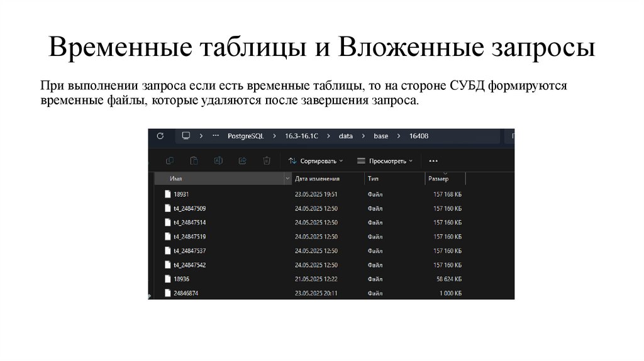Click the size value 58 624 КБ
The image size is (644, 361).
tap(449, 279)
